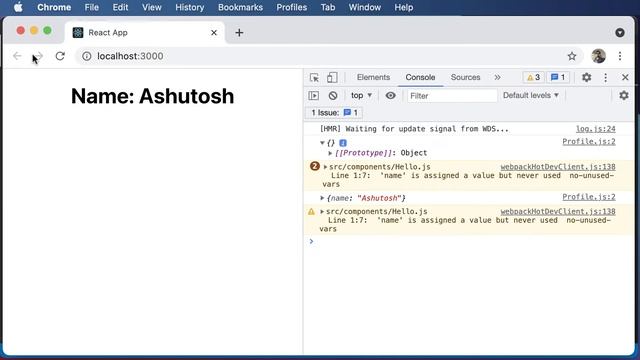Viewport: 640px width, 360px height.
Task: Switch to the Sources panel
Action: tap(465, 78)
